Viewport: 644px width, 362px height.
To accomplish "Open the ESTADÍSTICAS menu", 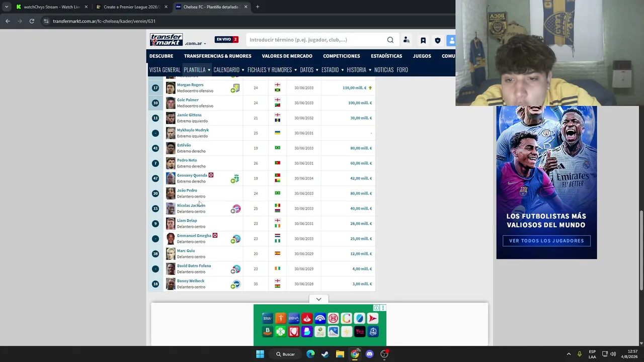I will 386,56.
